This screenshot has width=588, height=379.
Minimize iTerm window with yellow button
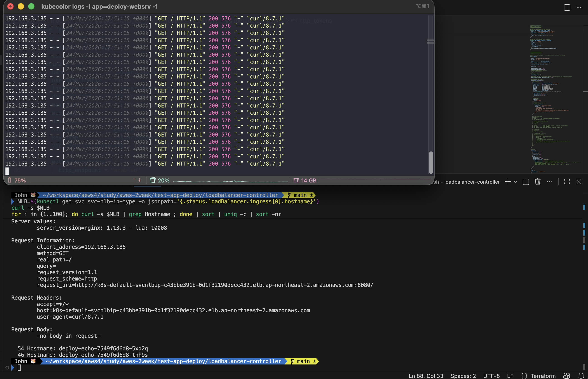[21, 6]
